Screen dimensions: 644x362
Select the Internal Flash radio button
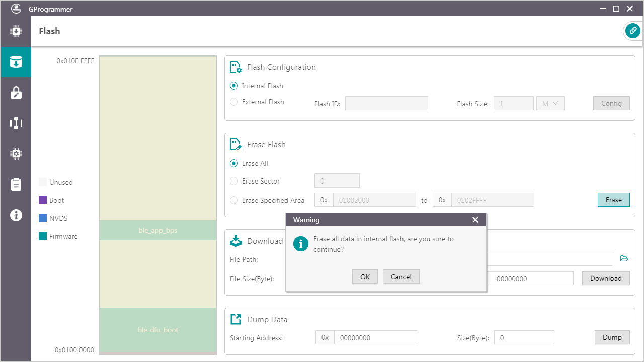[x=234, y=86]
